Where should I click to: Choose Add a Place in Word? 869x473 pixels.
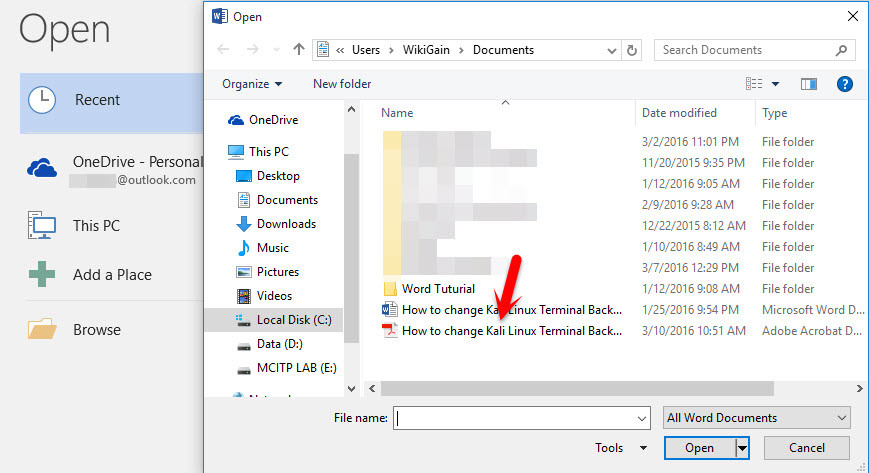click(x=90, y=274)
